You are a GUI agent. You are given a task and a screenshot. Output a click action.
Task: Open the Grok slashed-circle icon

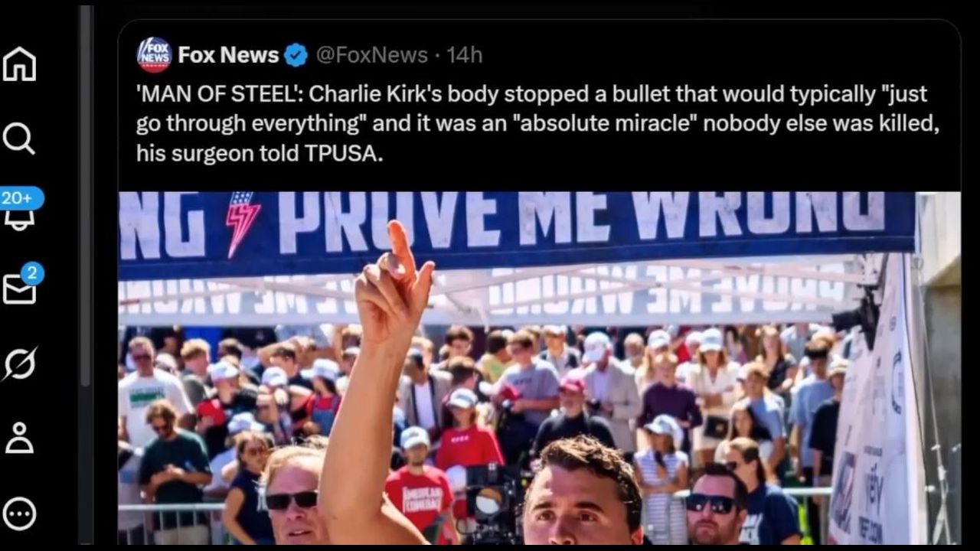point(19,364)
